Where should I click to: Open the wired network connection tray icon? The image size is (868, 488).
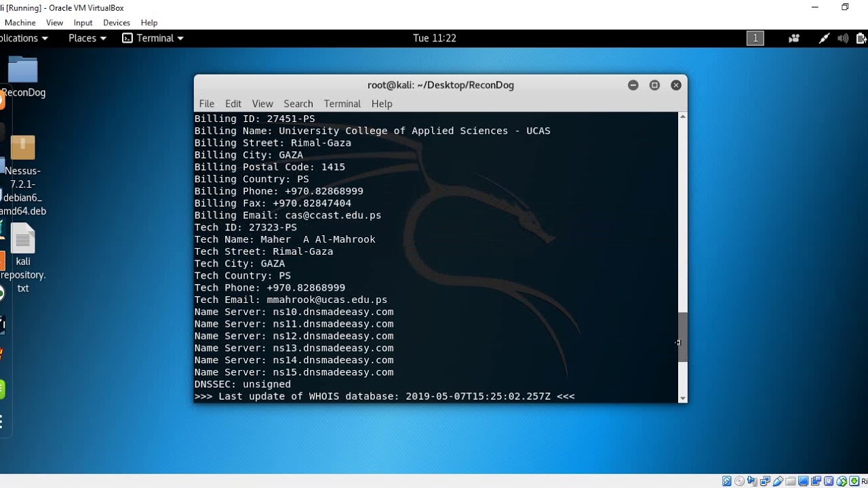(823, 39)
